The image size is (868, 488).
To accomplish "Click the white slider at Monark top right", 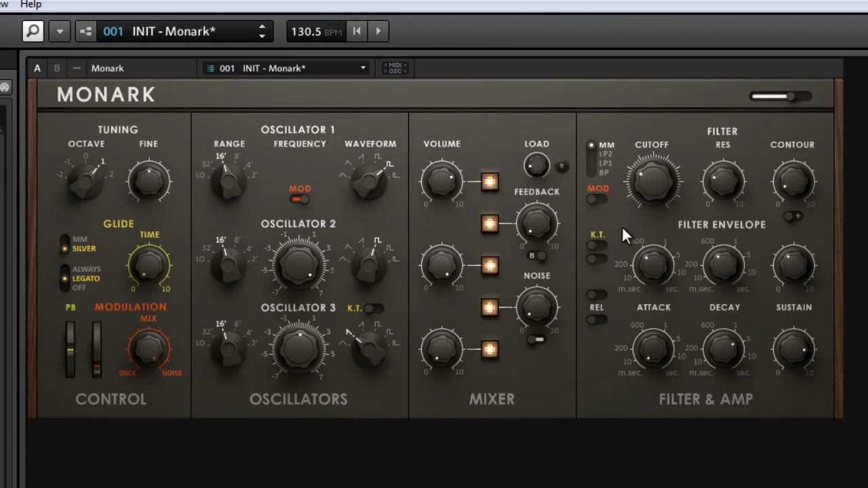I will click(x=780, y=96).
